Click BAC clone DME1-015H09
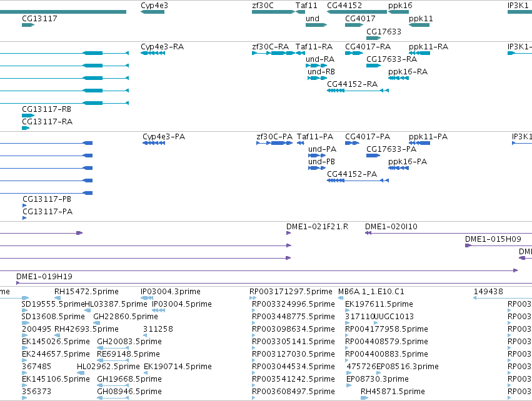This screenshot has height=401, width=532. pyautogui.click(x=498, y=245)
